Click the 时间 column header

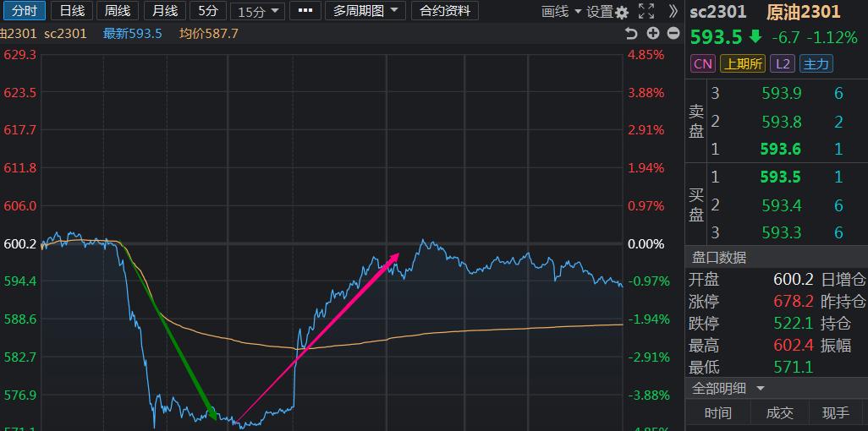click(x=718, y=412)
